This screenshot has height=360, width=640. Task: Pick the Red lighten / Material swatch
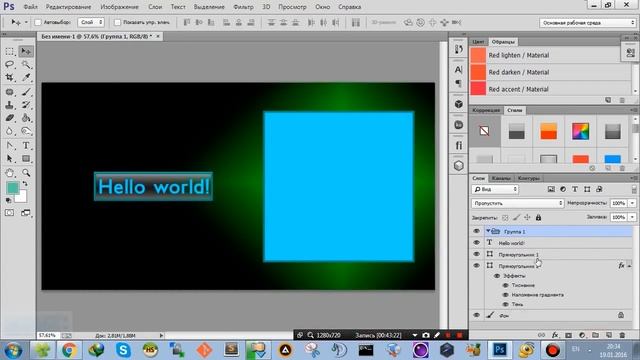pos(478,55)
